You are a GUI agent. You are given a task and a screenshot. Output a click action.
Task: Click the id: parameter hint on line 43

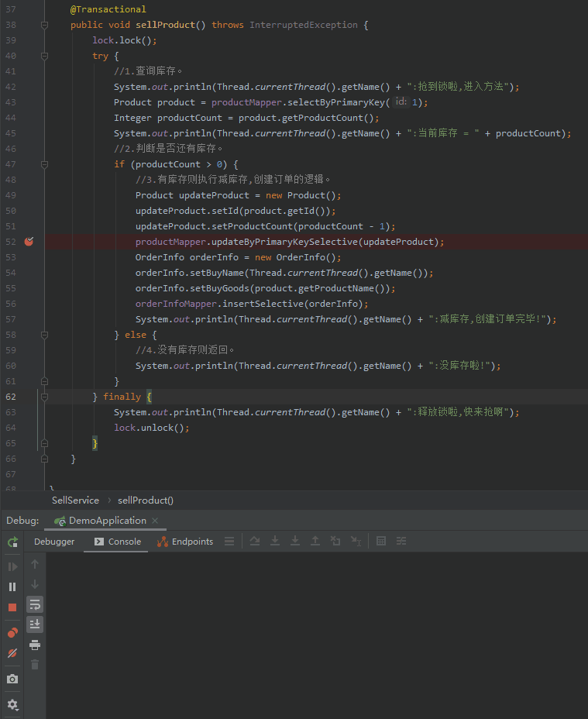401,101
